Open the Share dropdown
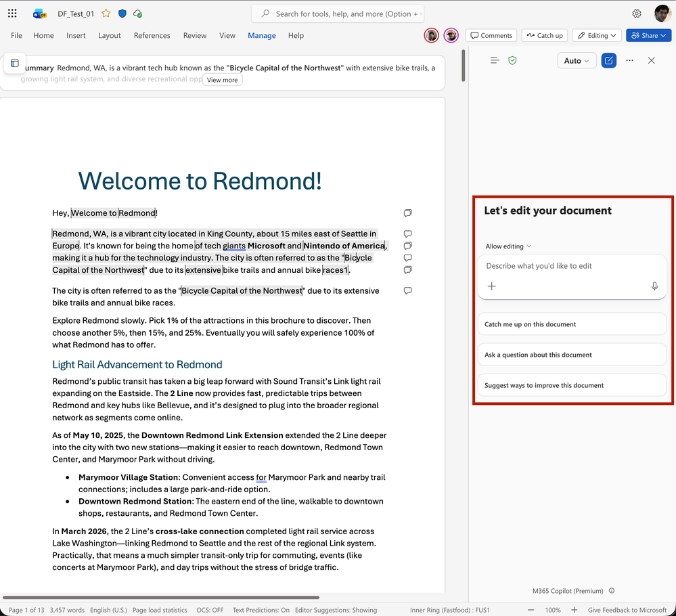The height and width of the screenshot is (616, 676). coord(648,35)
